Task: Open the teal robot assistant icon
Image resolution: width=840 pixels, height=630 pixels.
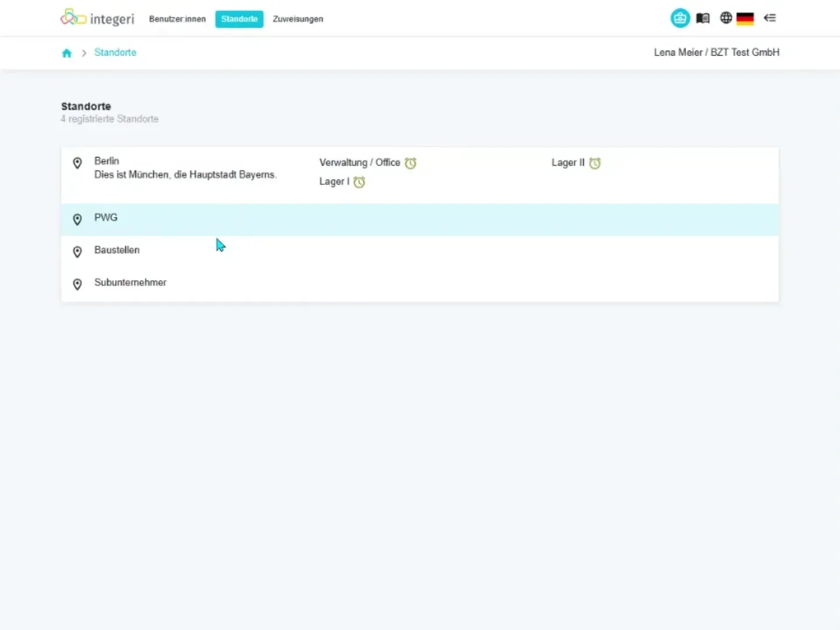Action: pos(680,18)
